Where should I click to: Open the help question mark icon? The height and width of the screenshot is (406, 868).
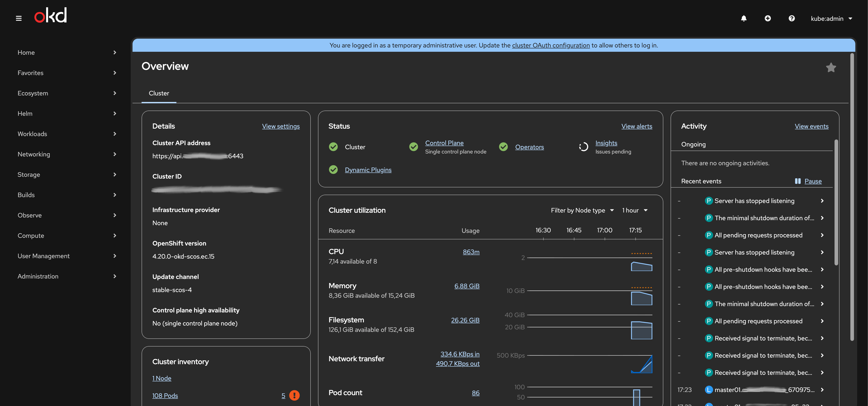(792, 18)
